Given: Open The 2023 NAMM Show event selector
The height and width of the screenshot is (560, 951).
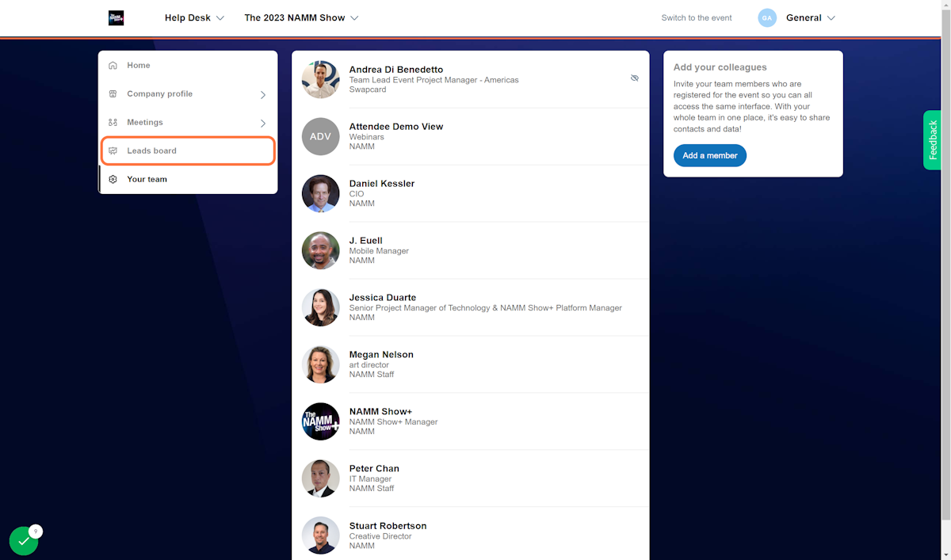Looking at the screenshot, I should tap(301, 17).
